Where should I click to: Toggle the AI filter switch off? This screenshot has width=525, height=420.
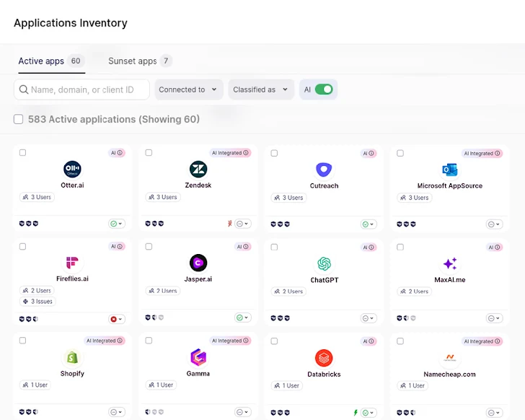[324, 89]
